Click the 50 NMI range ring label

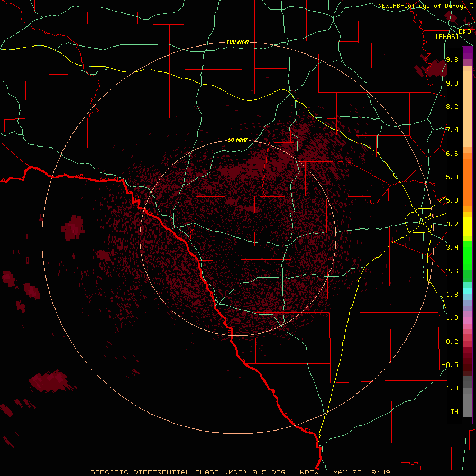(x=237, y=140)
